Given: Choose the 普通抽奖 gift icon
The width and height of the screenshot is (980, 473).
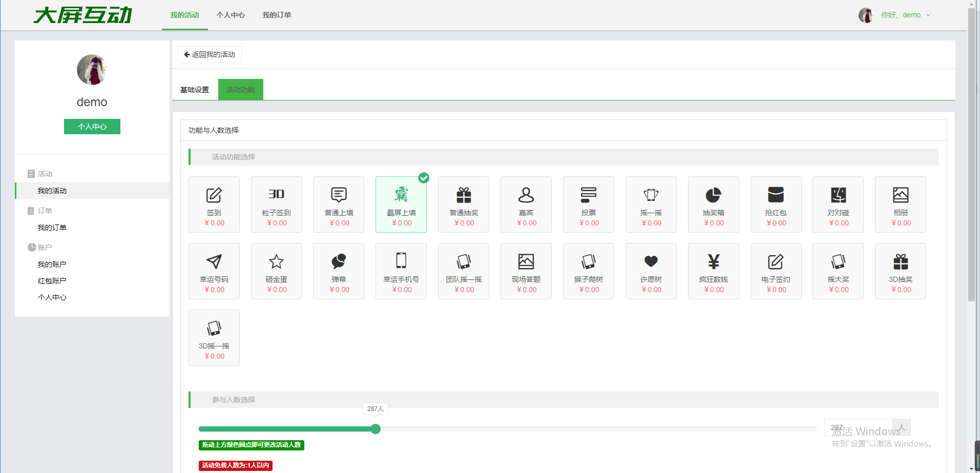Looking at the screenshot, I should (464, 195).
